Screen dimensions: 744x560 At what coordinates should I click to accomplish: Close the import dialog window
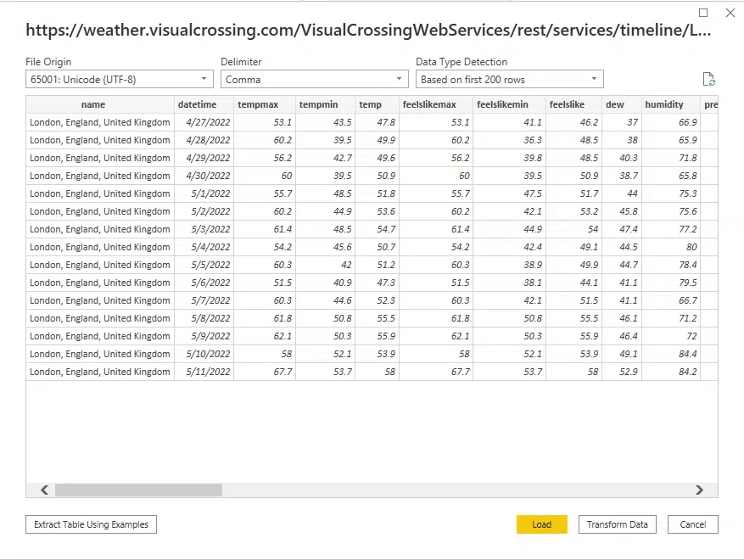pos(730,13)
